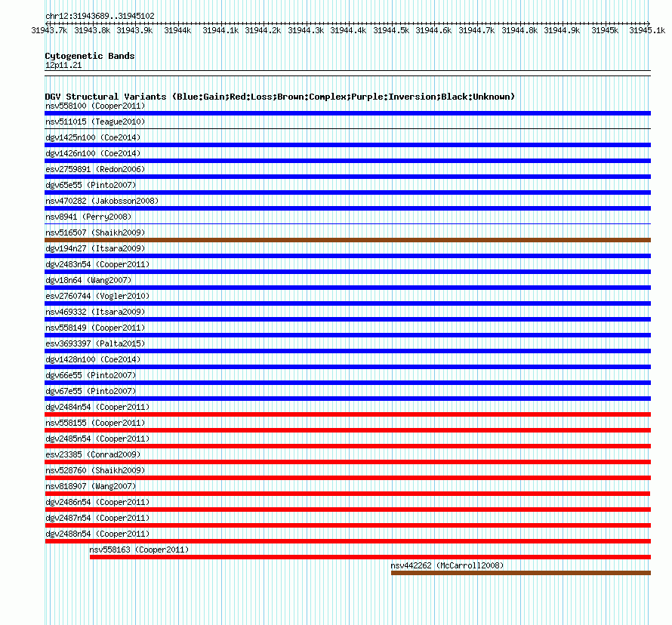Click the nsv558100 (Cooper2011) variant label
The image size is (672, 625).
95,106
